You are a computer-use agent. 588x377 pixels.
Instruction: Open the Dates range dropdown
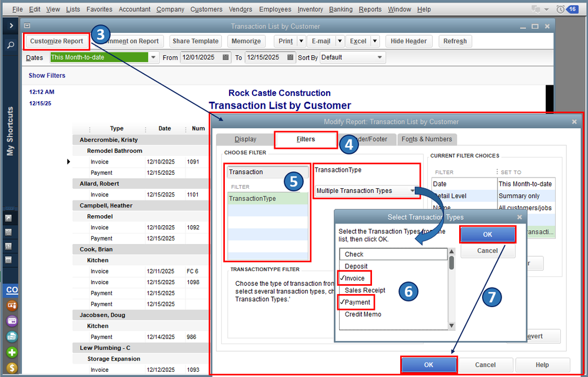(154, 58)
